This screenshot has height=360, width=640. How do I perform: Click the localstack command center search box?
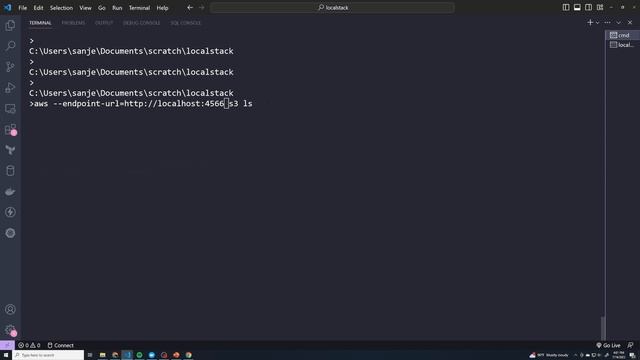332,7
